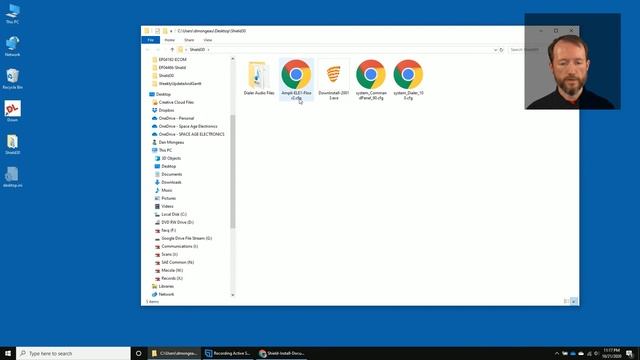Image resolution: width=640 pixels, height=360 pixels.
Task: Select 3D Objects in navigation pane
Action: pyautogui.click(x=171, y=158)
